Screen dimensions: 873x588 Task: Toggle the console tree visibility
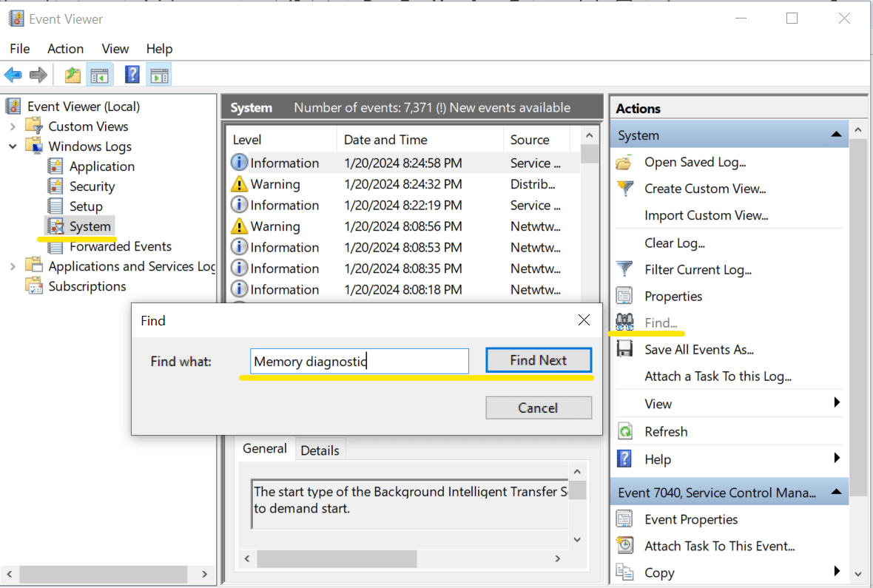coord(99,74)
